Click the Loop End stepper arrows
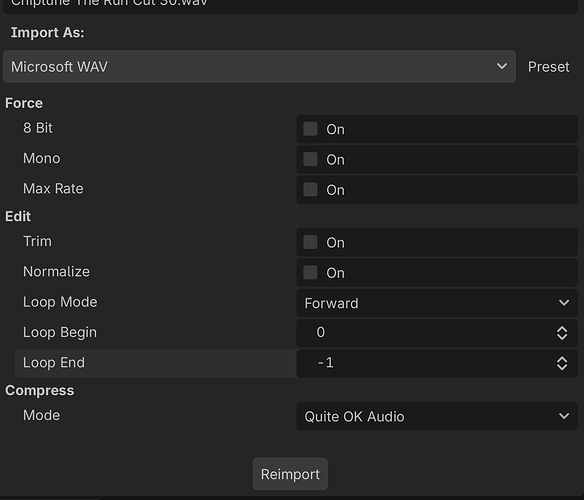The width and height of the screenshot is (584, 500). 562,363
